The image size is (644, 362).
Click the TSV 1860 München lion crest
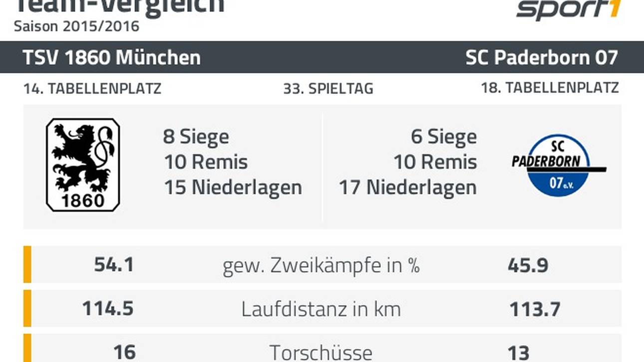click(x=83, y=165)
